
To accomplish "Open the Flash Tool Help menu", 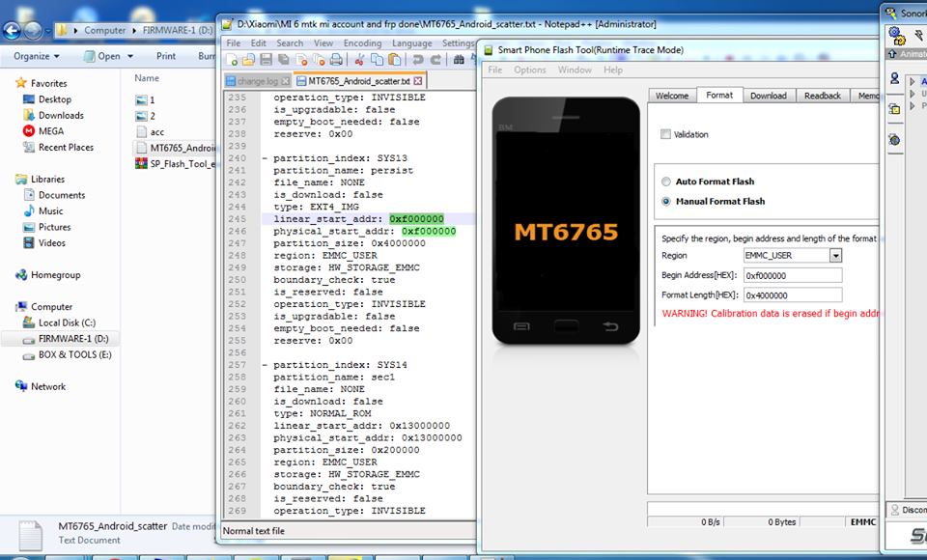I will pos(613,70).
